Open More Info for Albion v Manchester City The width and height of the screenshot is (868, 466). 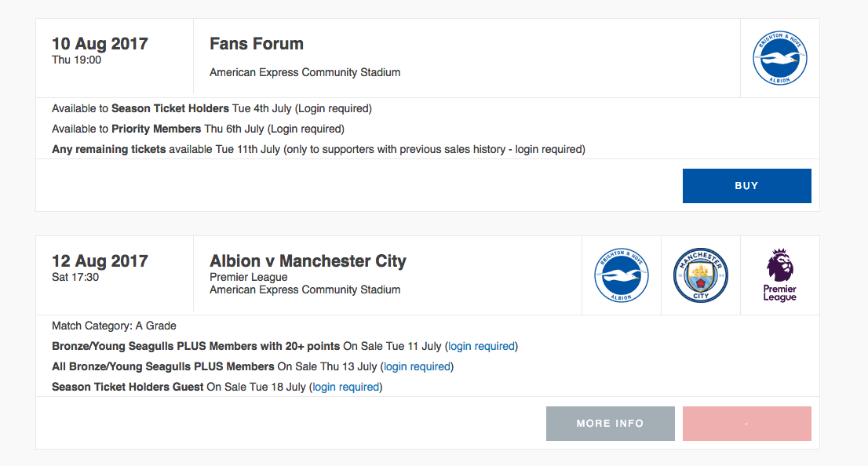610,424
